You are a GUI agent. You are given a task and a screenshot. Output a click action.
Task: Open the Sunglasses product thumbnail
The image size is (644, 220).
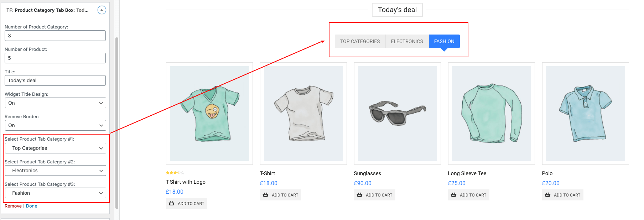click(x=397, y=113)
